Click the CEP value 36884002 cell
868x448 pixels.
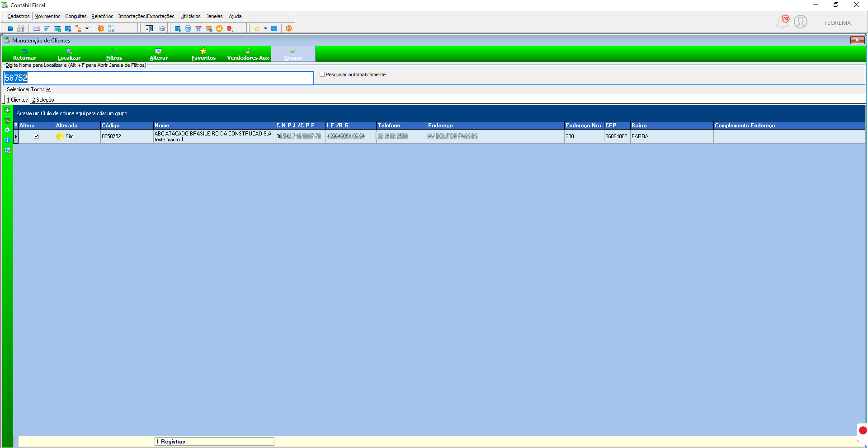point(617,136)
